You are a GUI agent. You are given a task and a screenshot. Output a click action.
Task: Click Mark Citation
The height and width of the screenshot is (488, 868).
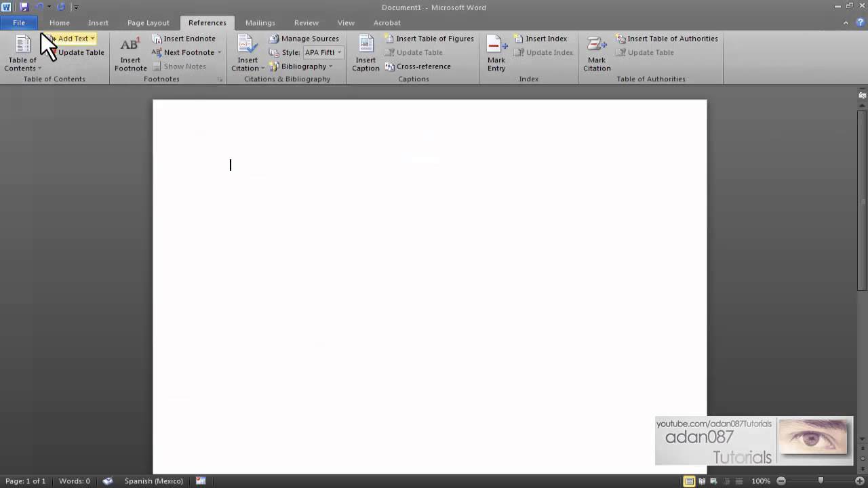pos(597,53)
